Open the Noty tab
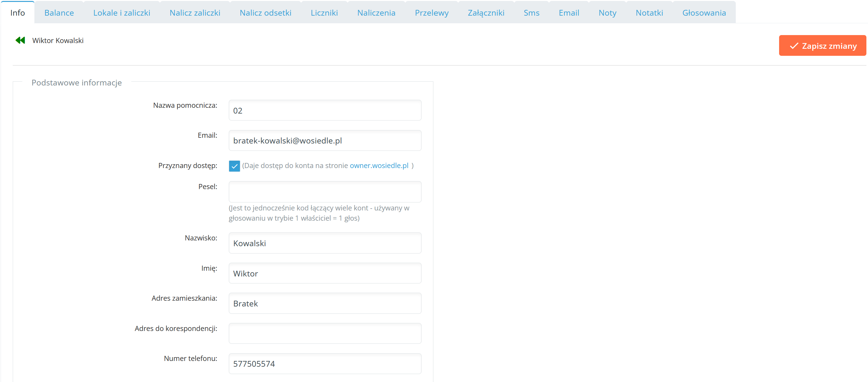868x382 pixels. click(607, 13)
